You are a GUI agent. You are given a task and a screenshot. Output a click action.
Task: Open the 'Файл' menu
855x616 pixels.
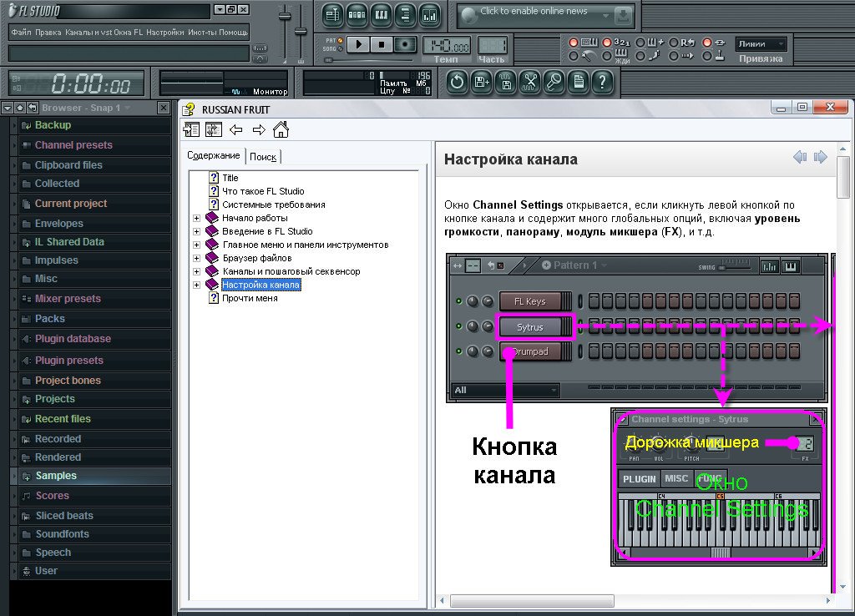tap(21, 32)
